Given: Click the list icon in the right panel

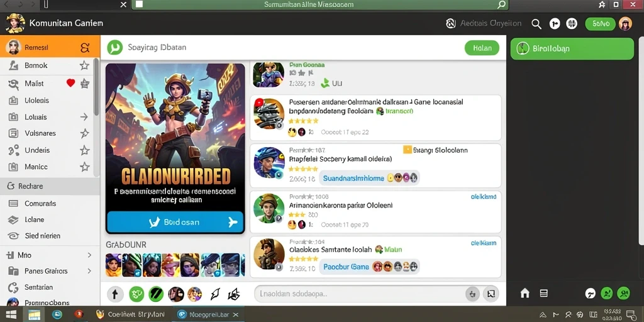Looking at the screenshot, I should 544,293.
